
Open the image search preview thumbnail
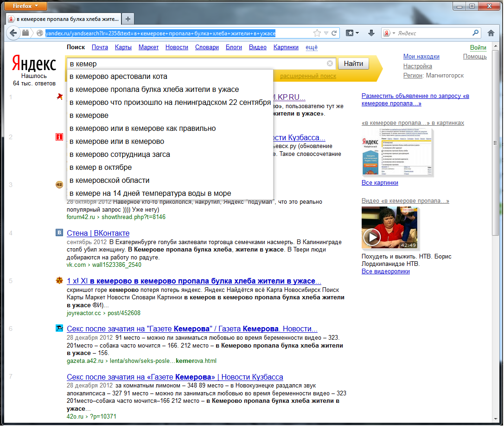[x=397, y=152]
